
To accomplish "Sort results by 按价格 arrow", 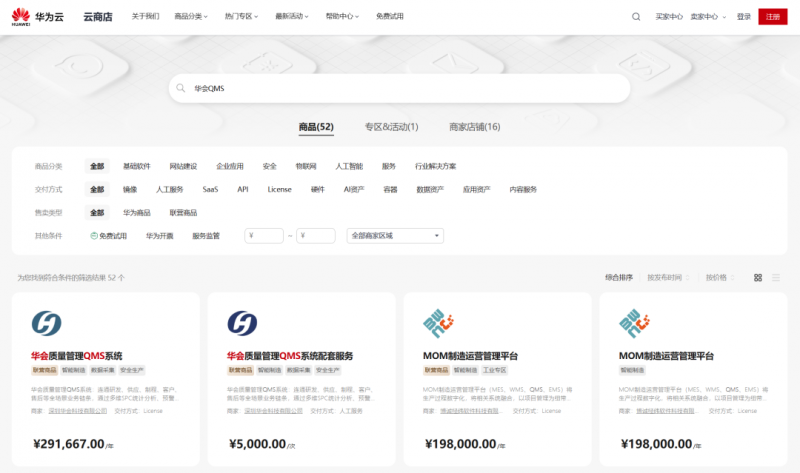I will click(732, 278).
